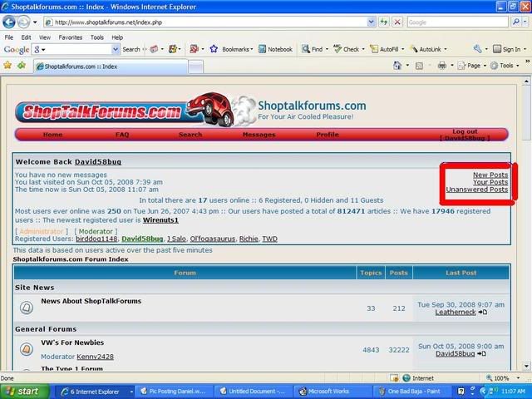The image size is (532, 399).
Task: Select the FAQ forum navigation tab
Action: [122, 134]
